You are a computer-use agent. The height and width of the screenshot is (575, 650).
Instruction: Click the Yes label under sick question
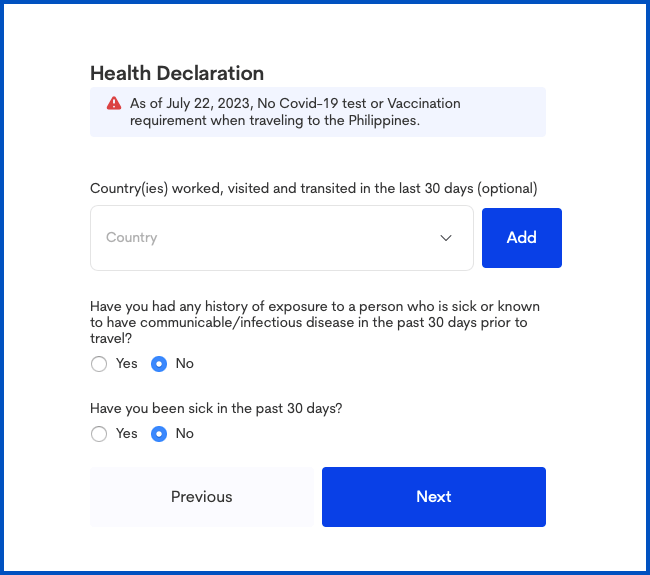pyautogui.click(x=126, y=433)
